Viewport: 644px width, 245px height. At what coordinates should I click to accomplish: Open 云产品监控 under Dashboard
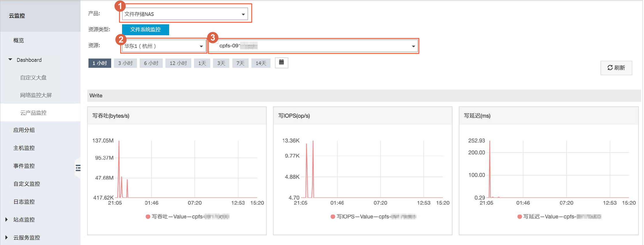pos(33,113)
